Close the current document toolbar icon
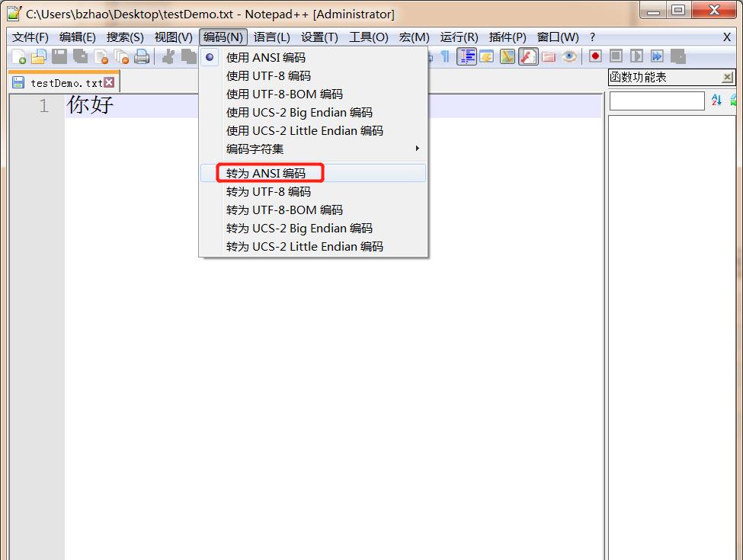This screenshot has height=560, width=743. [101, 57]
